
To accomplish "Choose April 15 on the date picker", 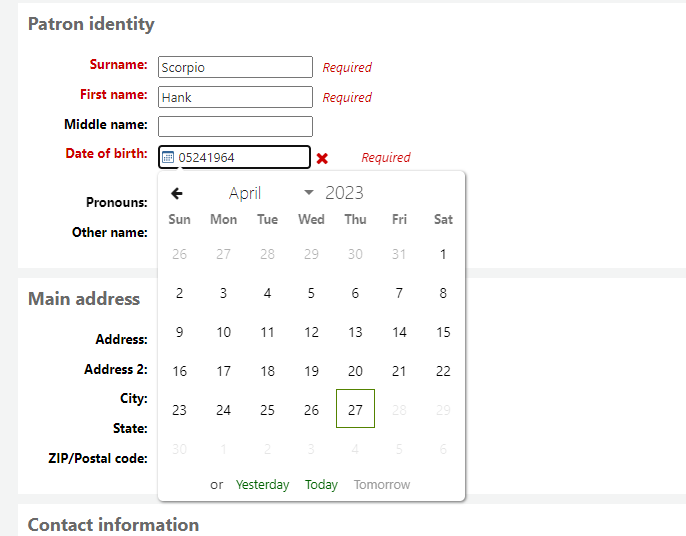I will pyautogui.click(x=443, y=332).
